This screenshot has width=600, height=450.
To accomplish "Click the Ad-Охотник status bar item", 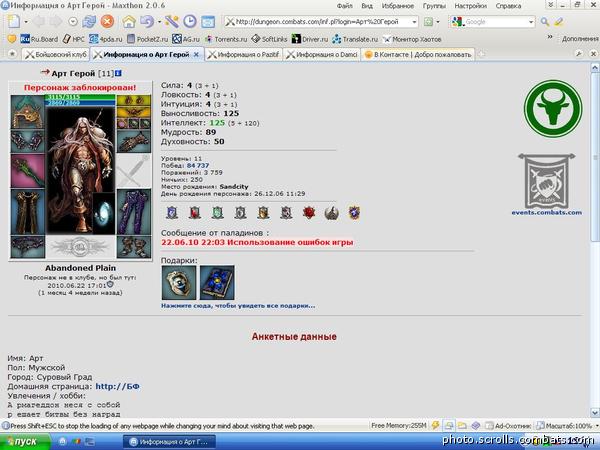I will click(x=508, y=426).
